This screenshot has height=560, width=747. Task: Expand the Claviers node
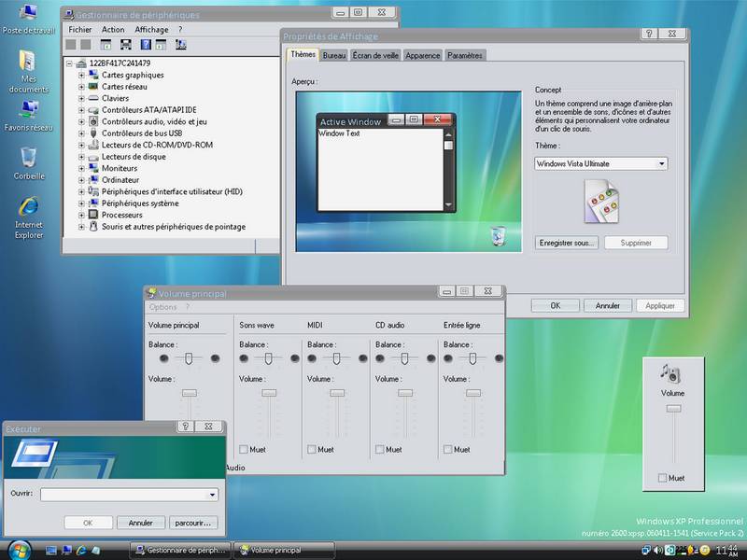pos(81,99)
